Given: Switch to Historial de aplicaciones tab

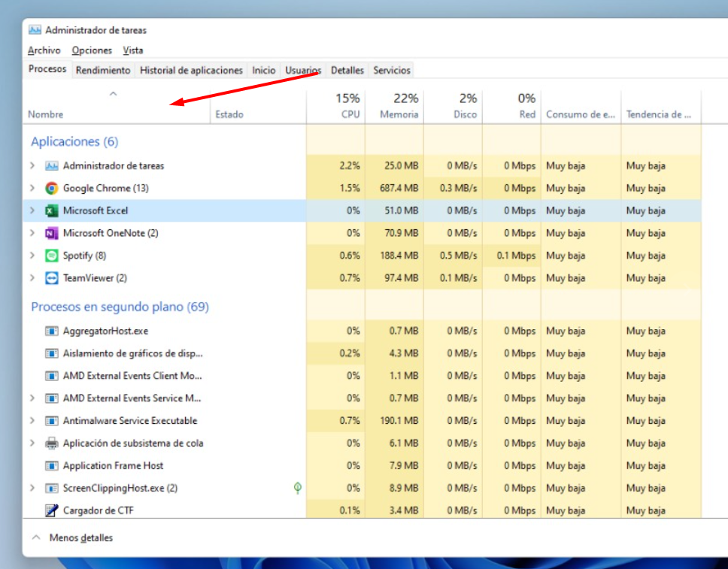Looking at the screenshot, I should pyautogui.click(x=191, y=70).
